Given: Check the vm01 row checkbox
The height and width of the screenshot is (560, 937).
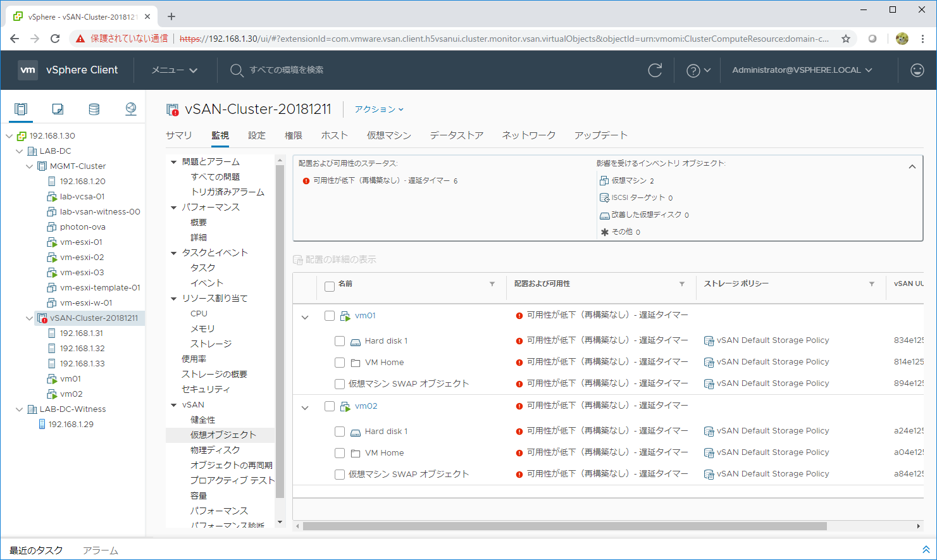Looking at the screenshot, I should tap(330, 316).
